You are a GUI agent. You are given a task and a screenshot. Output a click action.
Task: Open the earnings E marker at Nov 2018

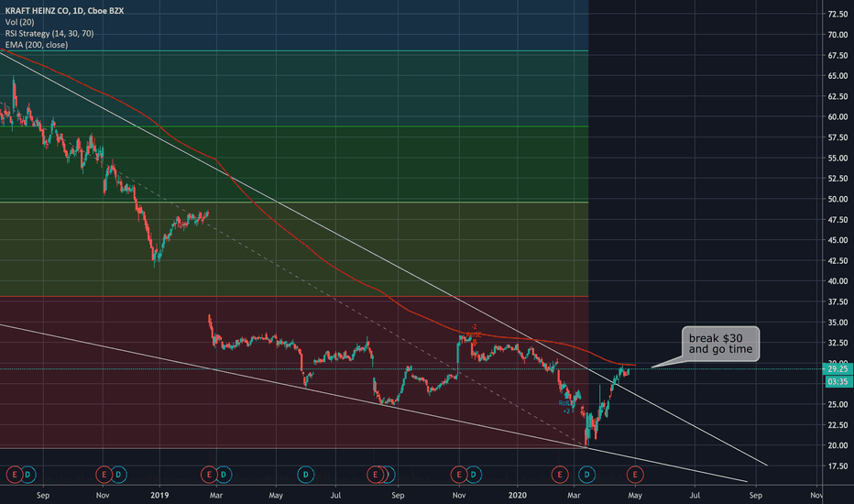point(104,475)
